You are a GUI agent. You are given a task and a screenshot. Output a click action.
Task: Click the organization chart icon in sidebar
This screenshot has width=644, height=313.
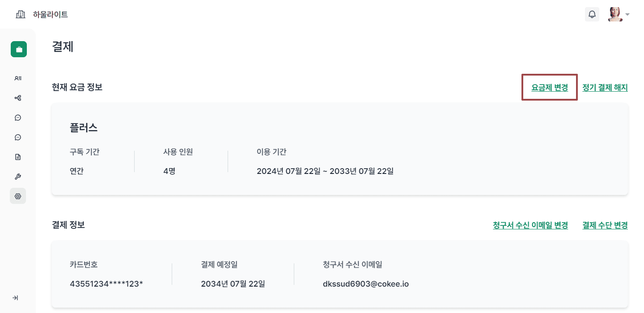tap(17, 97)
